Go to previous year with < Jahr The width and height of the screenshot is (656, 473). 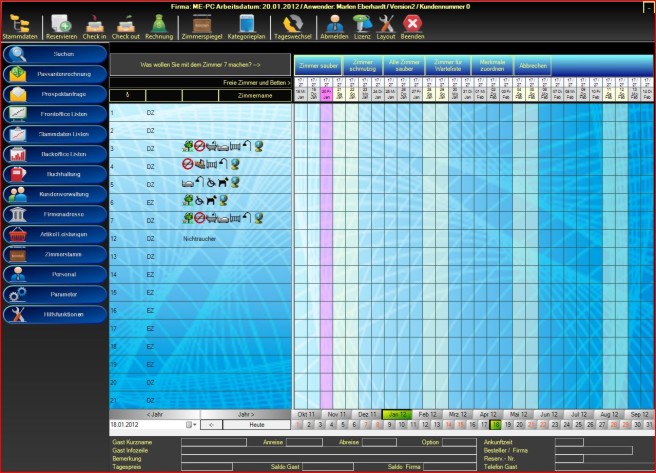(154, 414)
